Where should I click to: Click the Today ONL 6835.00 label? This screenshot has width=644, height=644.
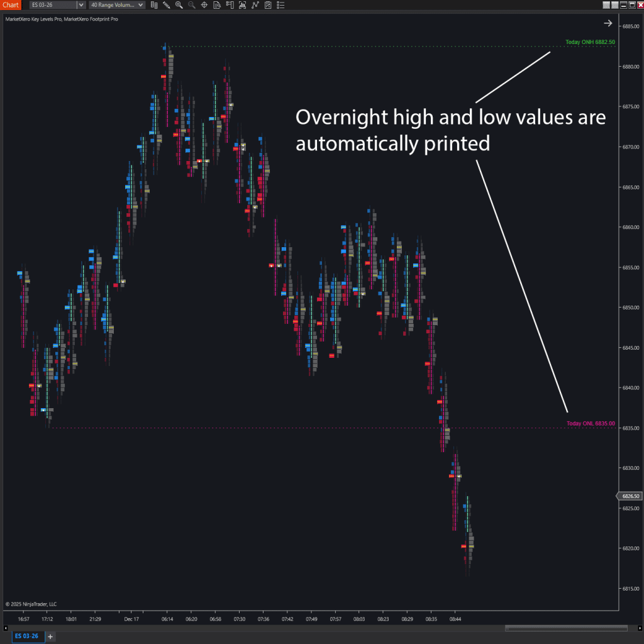tap(590, 423)
